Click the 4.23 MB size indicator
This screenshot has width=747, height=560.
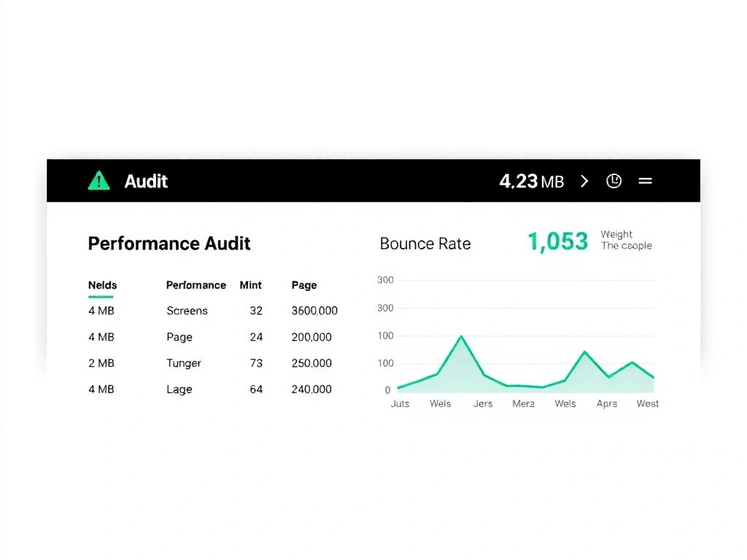pos(531,181)
